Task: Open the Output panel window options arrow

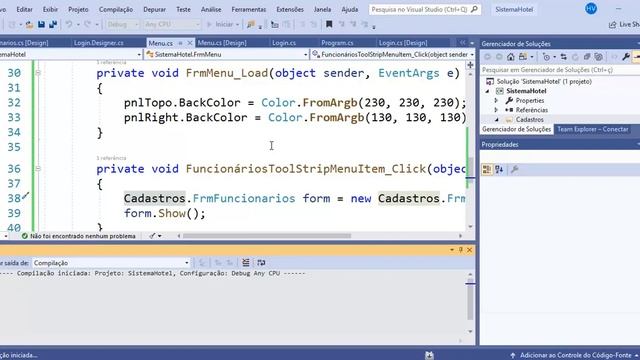Action: (452, 249)
